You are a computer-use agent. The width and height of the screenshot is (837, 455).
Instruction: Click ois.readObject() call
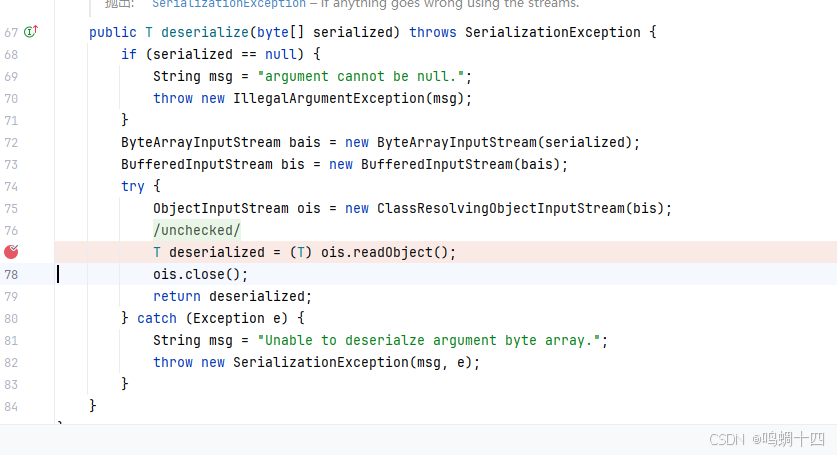tap(385, 252)
